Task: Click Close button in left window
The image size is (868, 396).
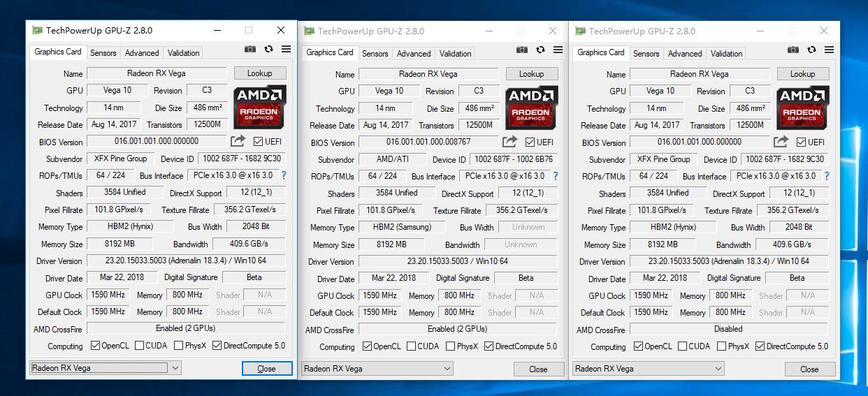Action: tap(266, 369)
